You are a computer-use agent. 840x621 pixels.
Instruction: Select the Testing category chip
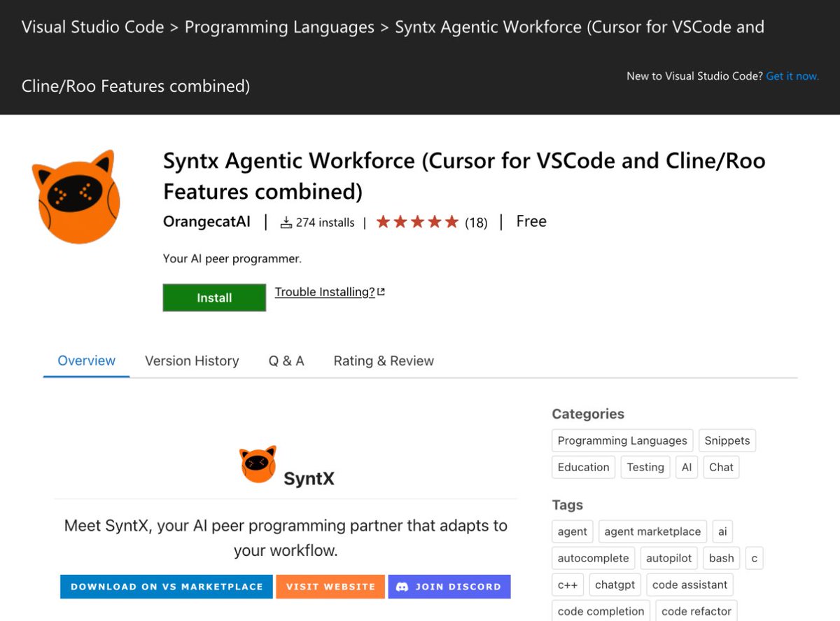[645, 467]
